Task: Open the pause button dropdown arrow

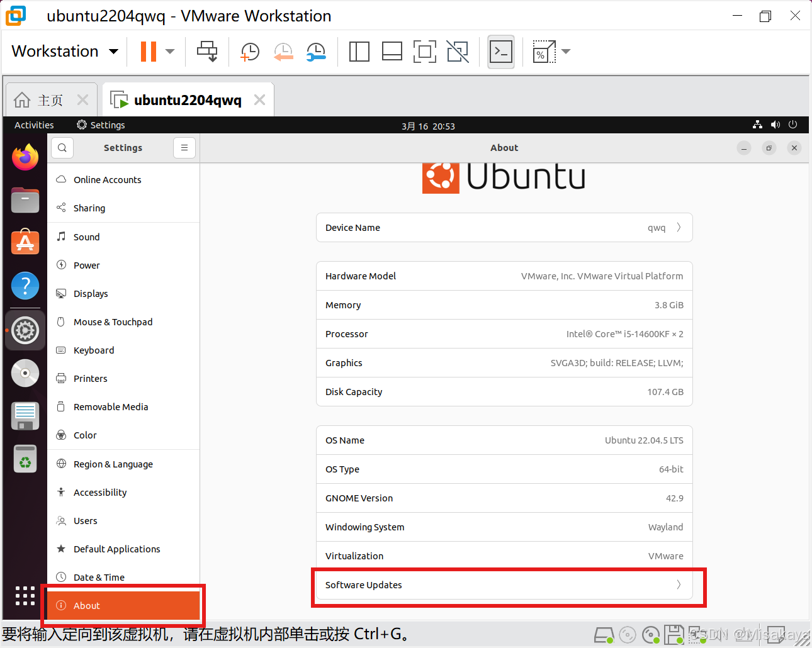Action: pyautogui.click(x=170, y=52)
